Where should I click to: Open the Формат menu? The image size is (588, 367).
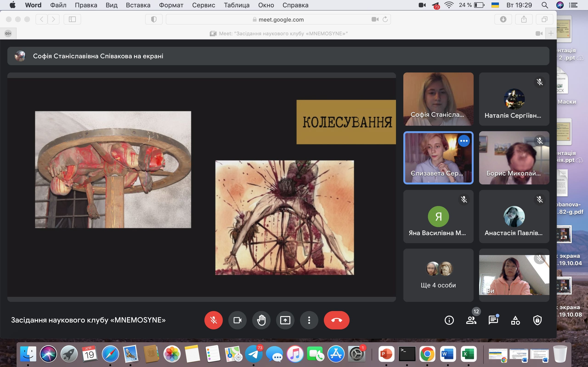[171, 5]
